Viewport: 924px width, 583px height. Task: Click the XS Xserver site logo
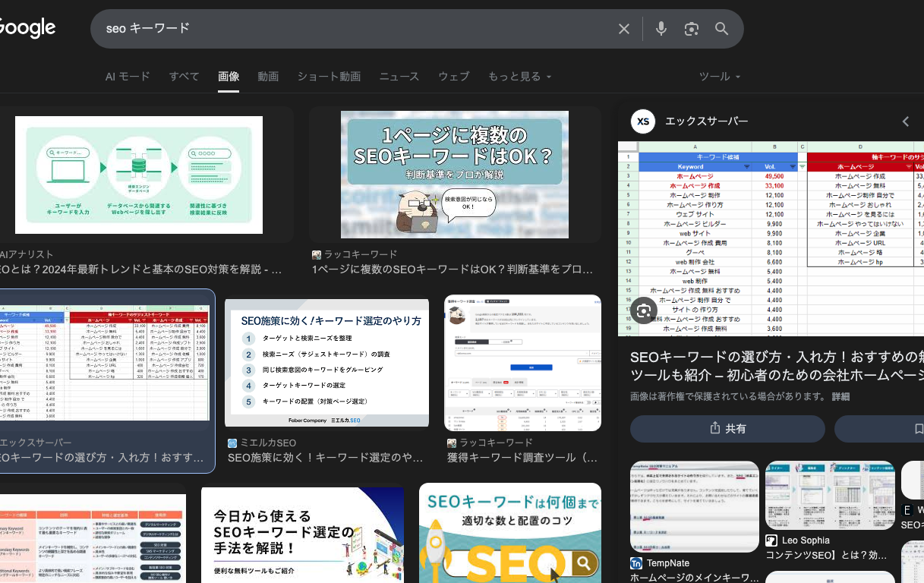pos(643,121)
